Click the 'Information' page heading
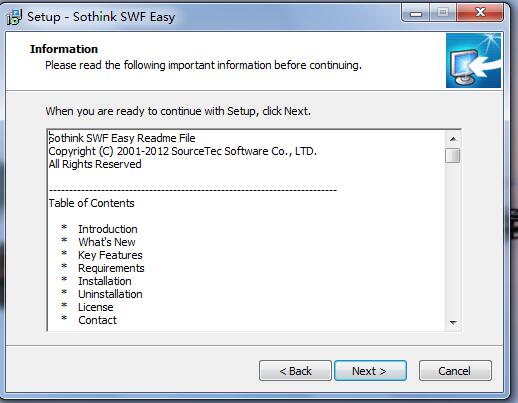518x403 pixels. pos(64,49)
